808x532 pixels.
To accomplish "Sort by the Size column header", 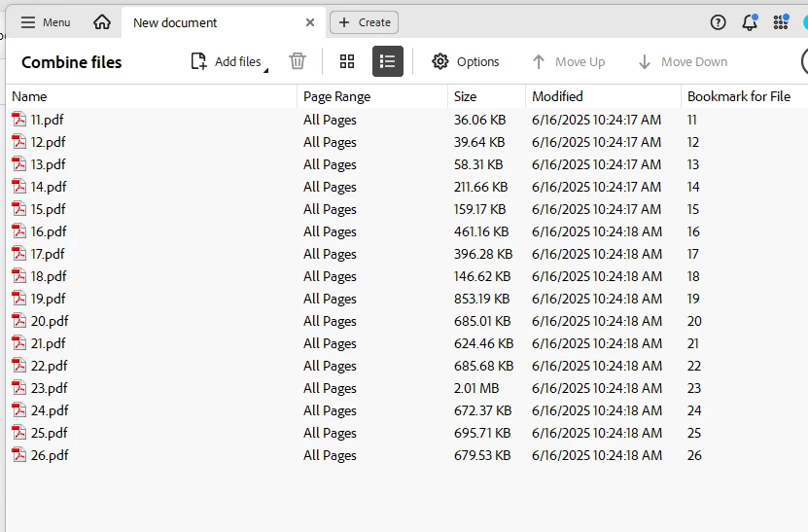I will 487,96.
